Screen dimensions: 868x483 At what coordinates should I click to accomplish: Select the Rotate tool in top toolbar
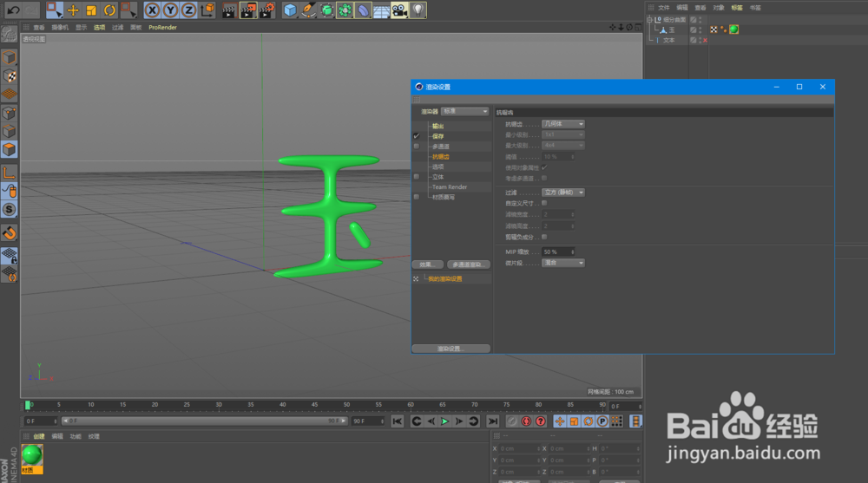pyautogui.click(x=109, y=10)
